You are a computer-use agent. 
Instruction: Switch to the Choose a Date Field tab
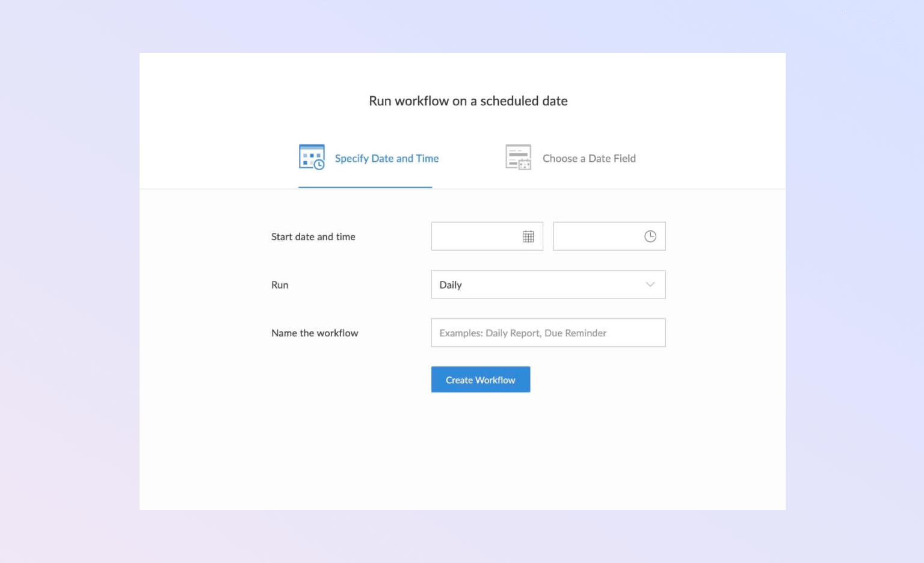[x=589, y=158]
